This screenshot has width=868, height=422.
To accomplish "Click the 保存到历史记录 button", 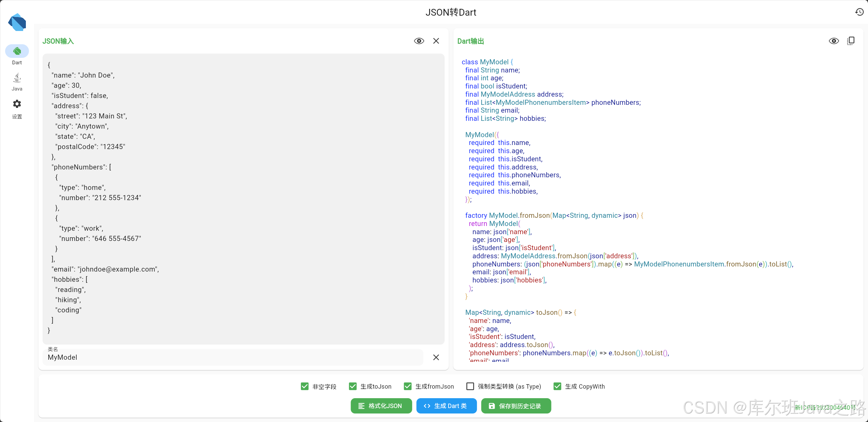I will point(516,406).
